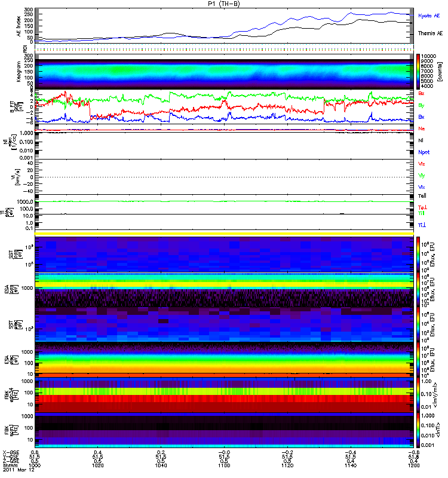This screenshot has width=448, height=478.
Task: Click the AE Index axis label
Action: pyautogui.click(x=19, y=26)
